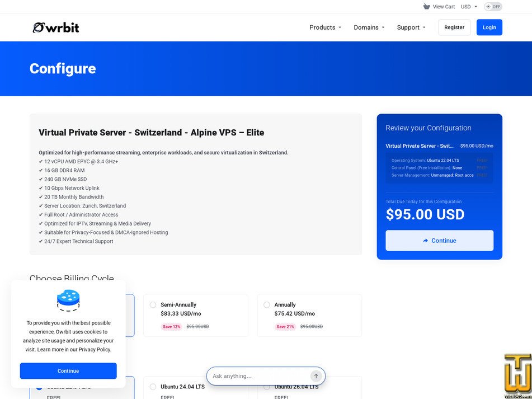Select the Annually billing cycle
532x399 pixels.
309,315
